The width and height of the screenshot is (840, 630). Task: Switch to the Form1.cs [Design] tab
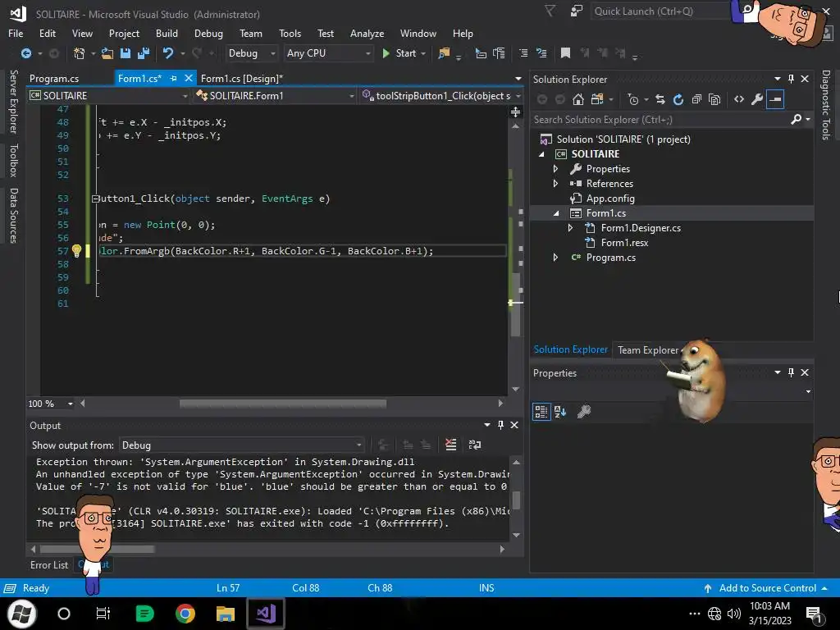(x=242, y=78)
